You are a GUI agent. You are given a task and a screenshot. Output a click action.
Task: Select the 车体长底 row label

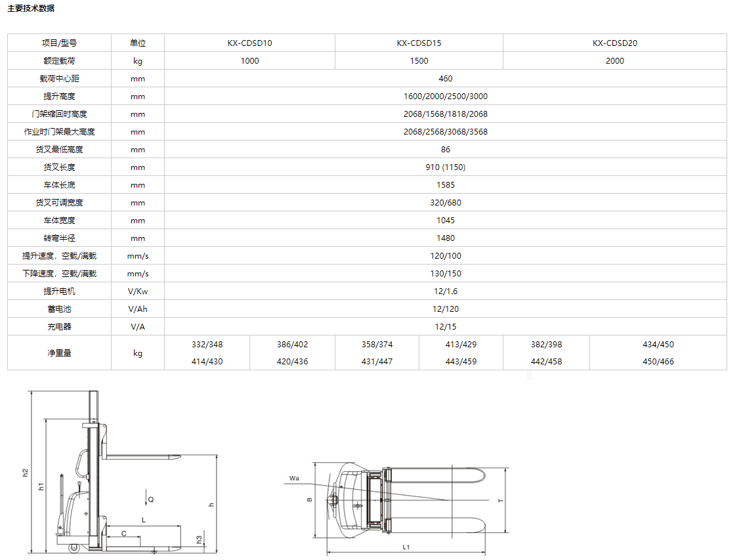59,184
